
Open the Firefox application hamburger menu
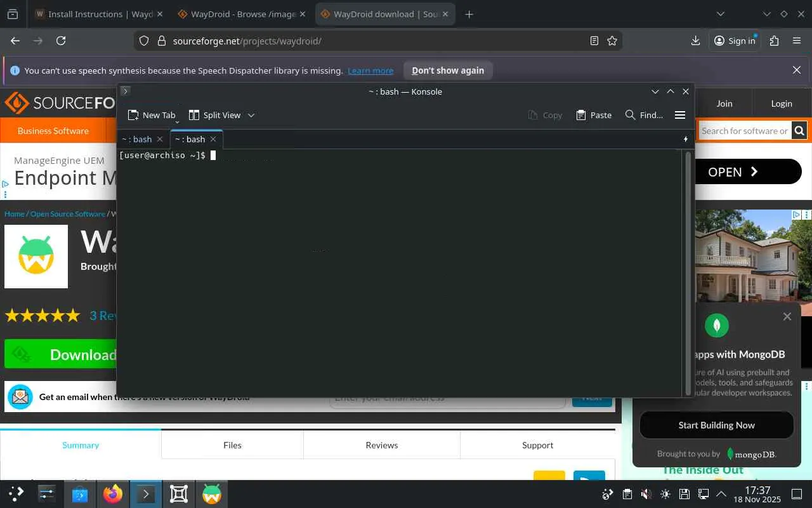[x=797, y=41]
